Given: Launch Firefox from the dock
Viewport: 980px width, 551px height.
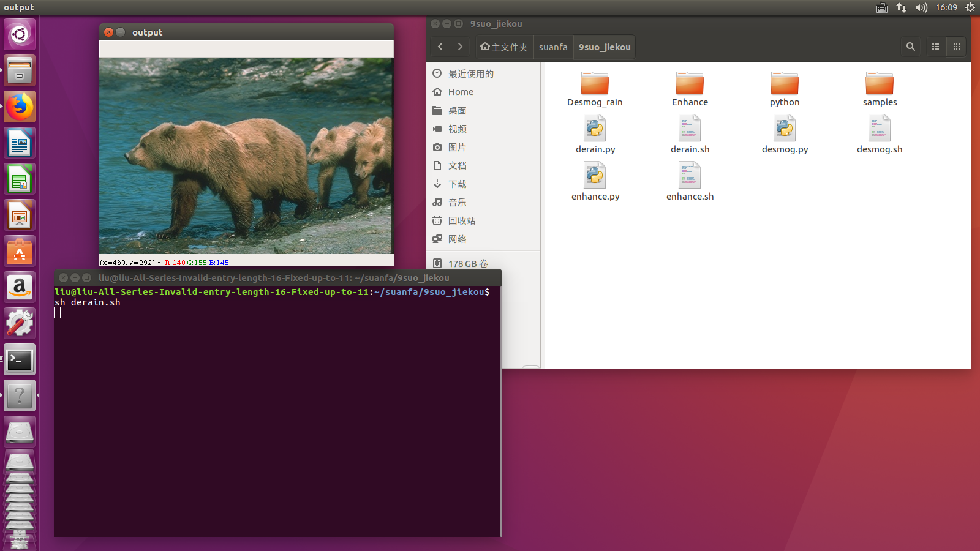Looking at the screenshot, I should (20, 107).
